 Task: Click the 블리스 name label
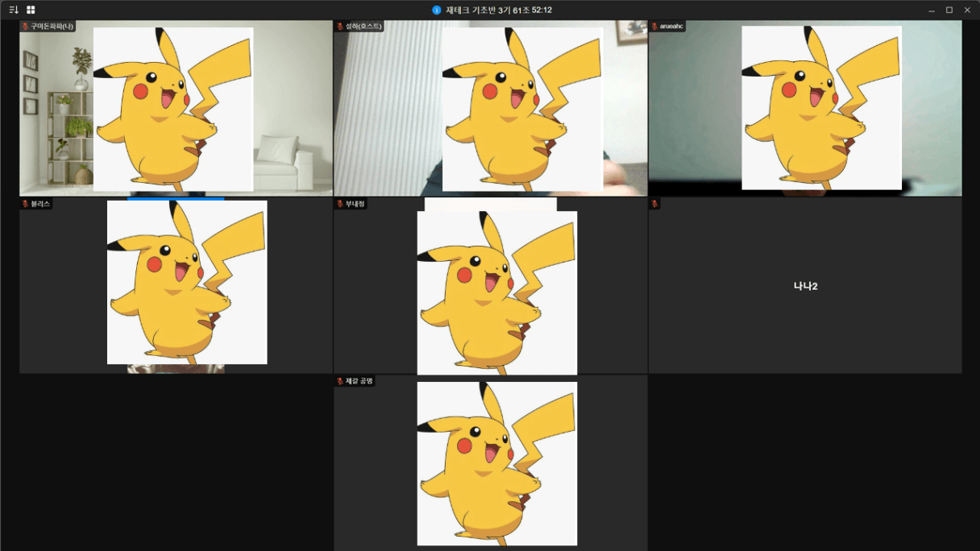(x=40, y=204)
